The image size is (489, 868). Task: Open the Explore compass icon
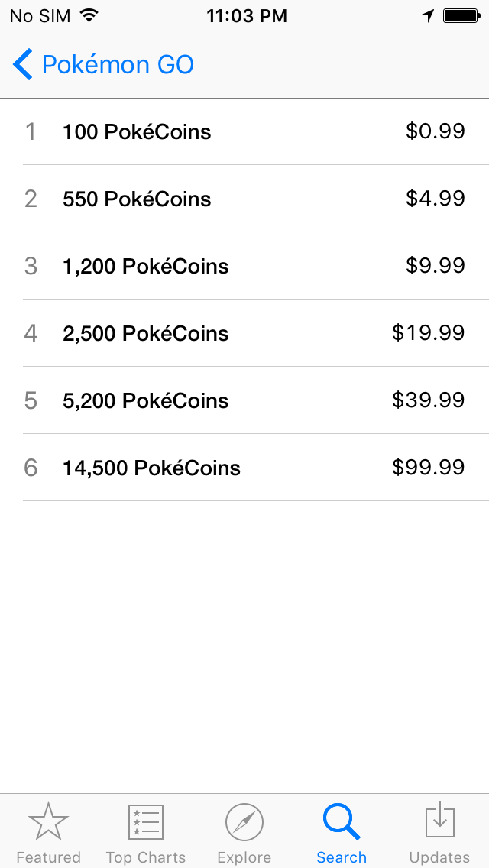(244, 822)
